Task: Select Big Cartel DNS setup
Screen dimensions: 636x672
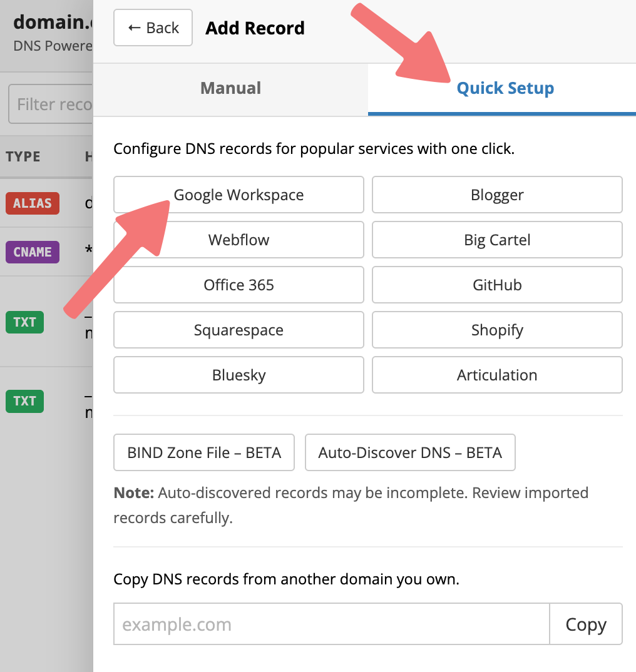Action: point(497,240)
